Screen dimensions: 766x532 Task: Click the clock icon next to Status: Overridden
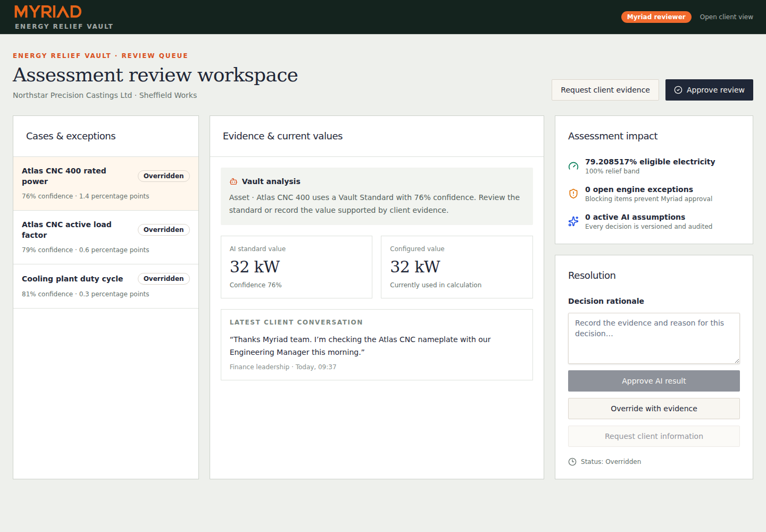coord(572,462)
